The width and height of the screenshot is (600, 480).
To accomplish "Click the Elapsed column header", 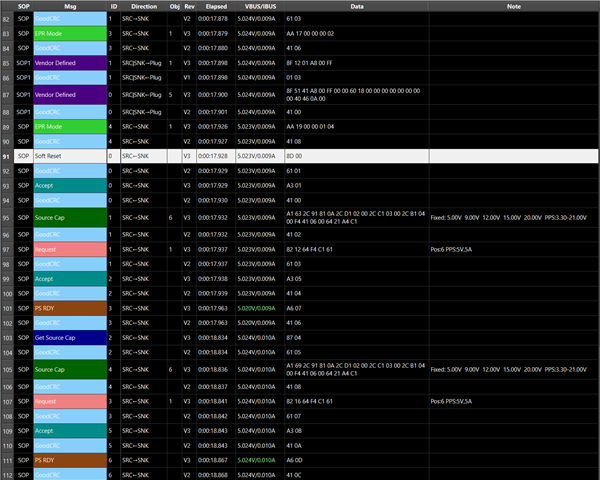I will point(216,6).
